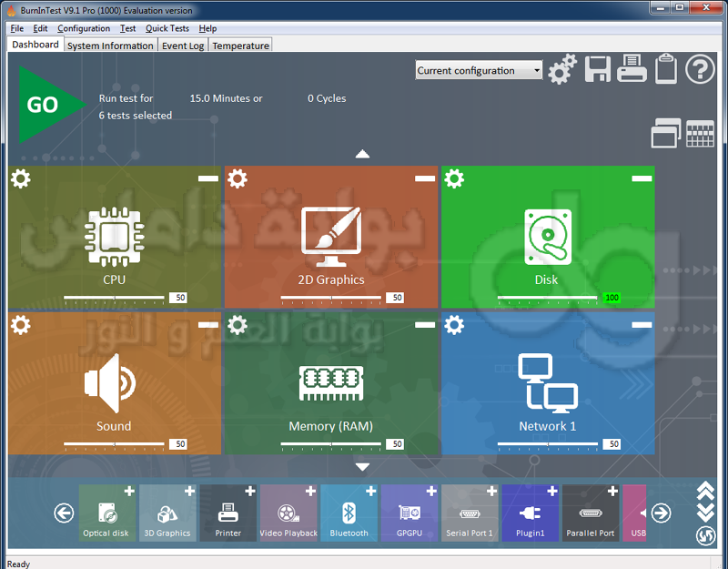Select the GPGPU test tile

pos(409,513)
